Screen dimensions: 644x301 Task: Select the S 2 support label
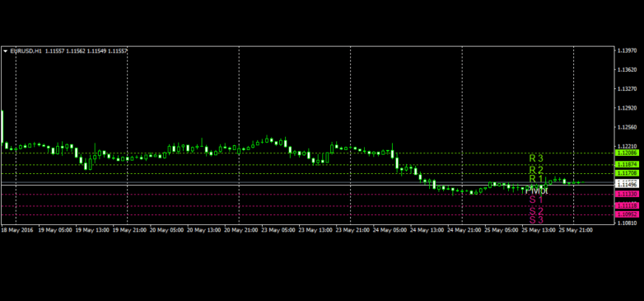click(536, 211)
